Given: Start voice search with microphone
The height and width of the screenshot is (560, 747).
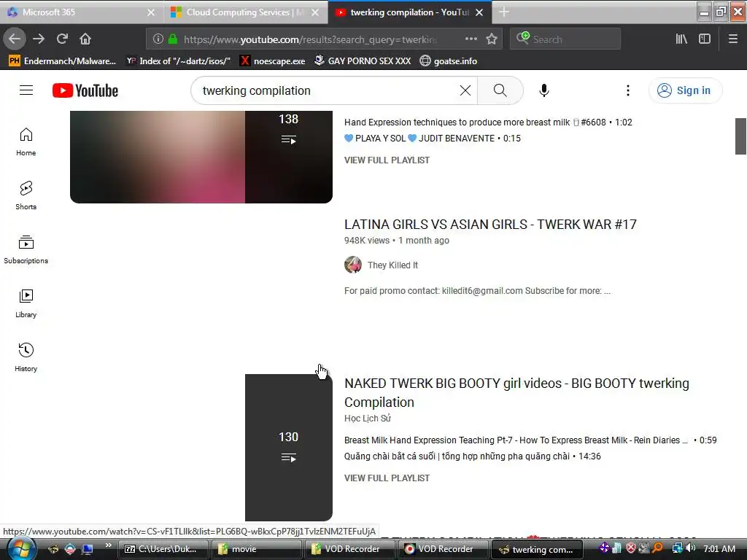Looking at the screenshot, I should (544, 90).
